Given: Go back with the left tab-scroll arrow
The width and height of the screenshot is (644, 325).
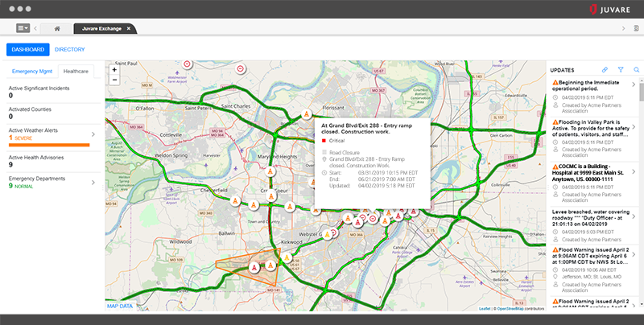Looking at the screenshot, I should [x=35, y=28].
